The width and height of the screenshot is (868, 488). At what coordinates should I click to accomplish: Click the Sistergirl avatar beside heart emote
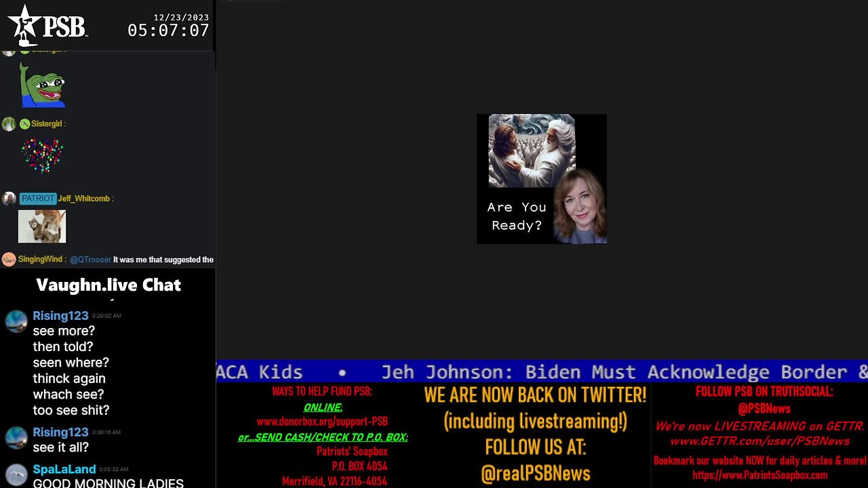[x=9, y=124]
